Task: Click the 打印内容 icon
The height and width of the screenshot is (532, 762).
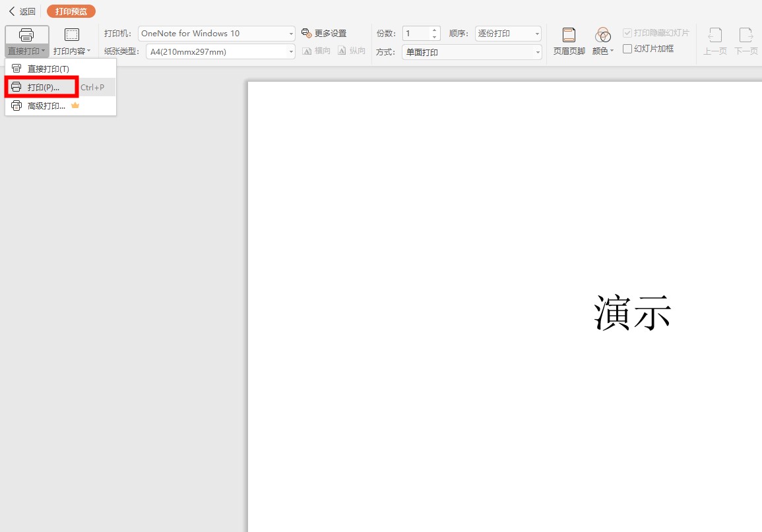Action: (72, 35)
